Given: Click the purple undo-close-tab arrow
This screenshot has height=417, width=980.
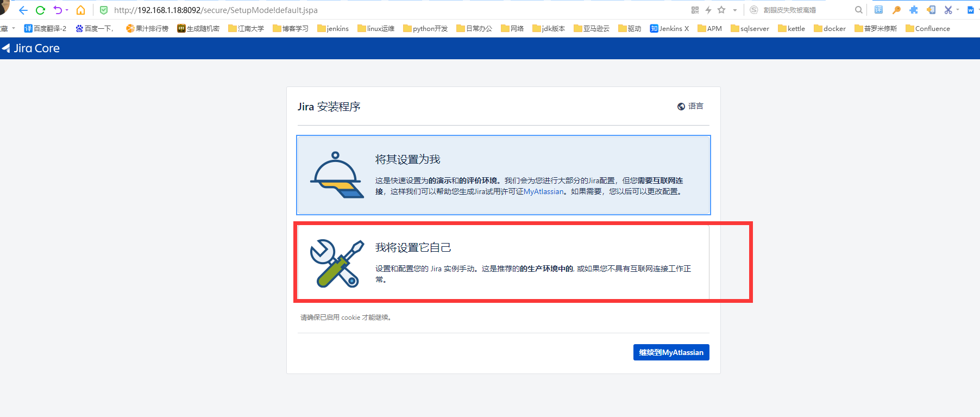Looking at the screenshot, I should (58, 10).
